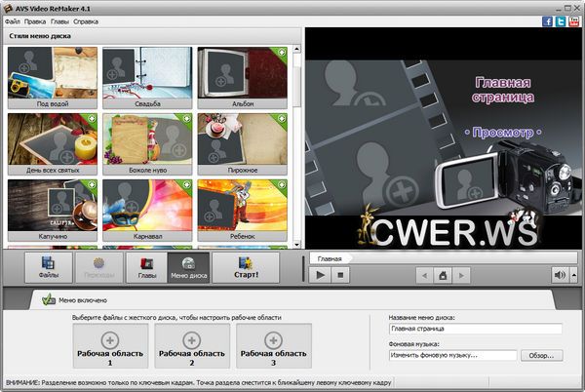This screenshot has height=392, width=585.
Task: Open the Facebook link icon
Action: point(547,20)
